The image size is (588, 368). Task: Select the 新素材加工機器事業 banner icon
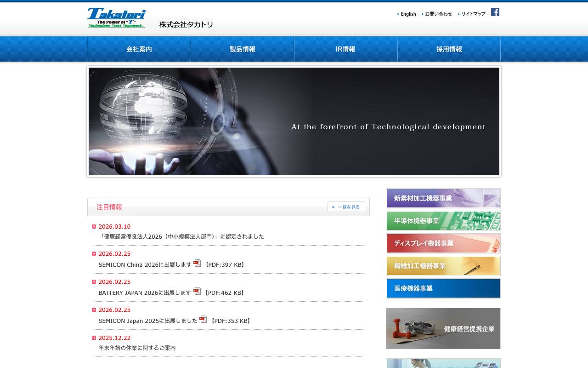443,198
